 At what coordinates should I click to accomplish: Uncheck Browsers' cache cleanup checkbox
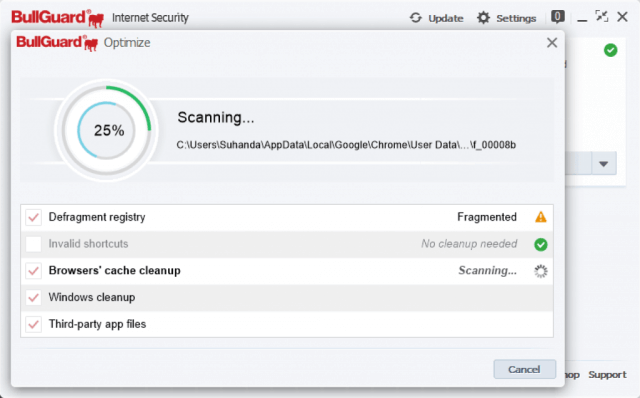coord(33,271)
